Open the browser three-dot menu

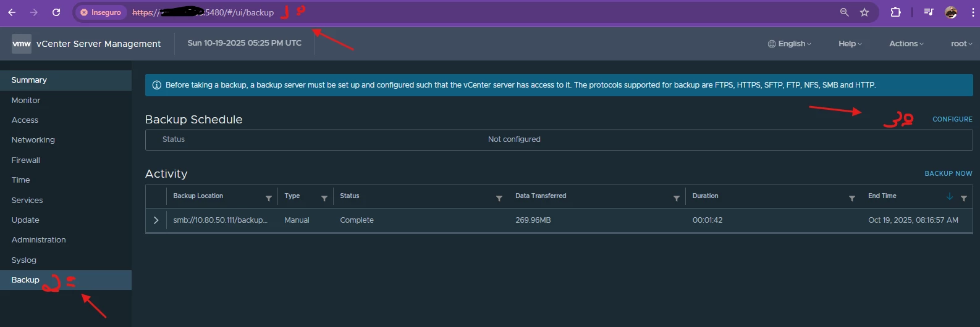point(973,12)
